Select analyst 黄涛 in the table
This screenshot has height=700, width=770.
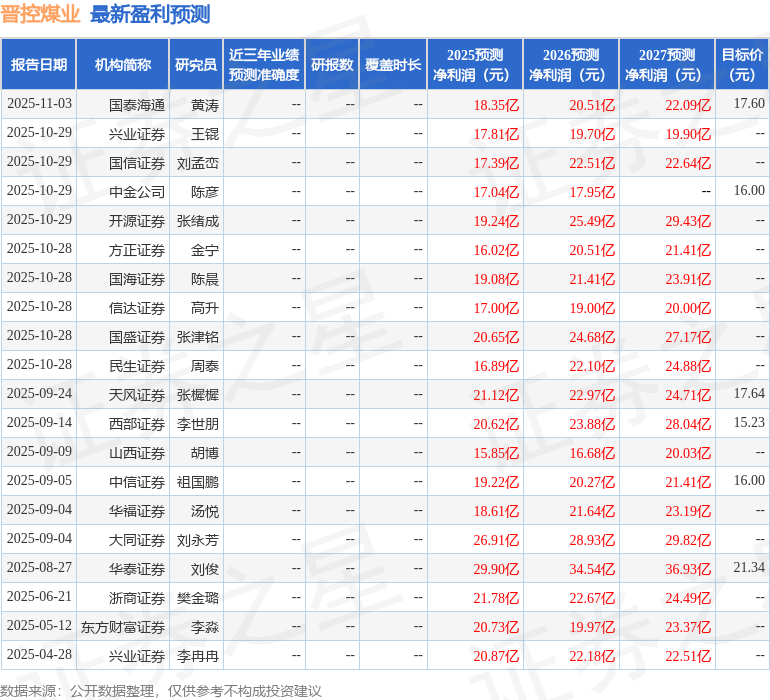point(205,104)
